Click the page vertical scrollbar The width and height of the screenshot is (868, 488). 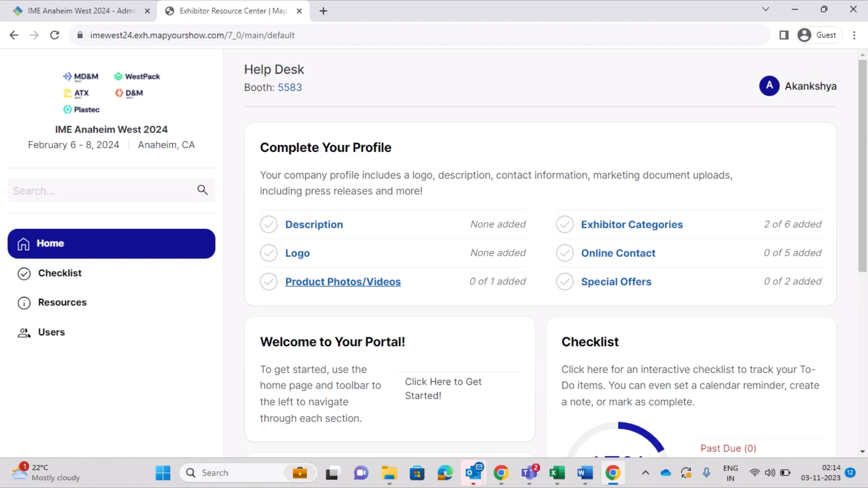(862, 166)
